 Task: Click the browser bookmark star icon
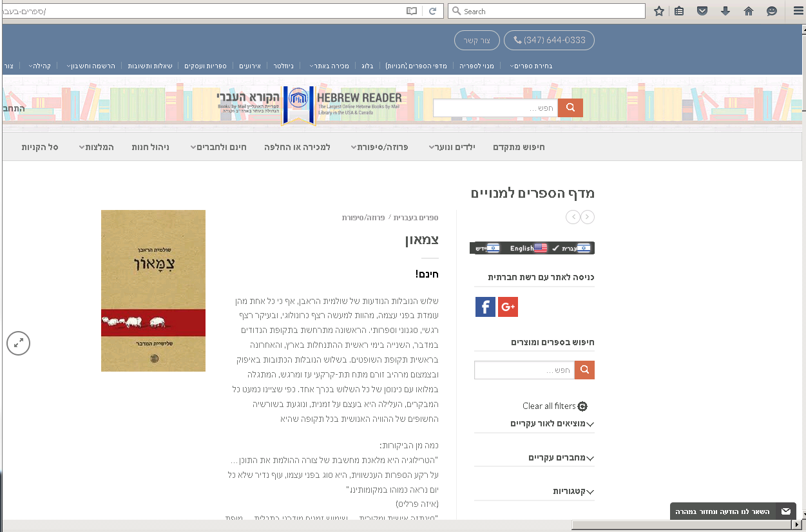coord(658,11)
